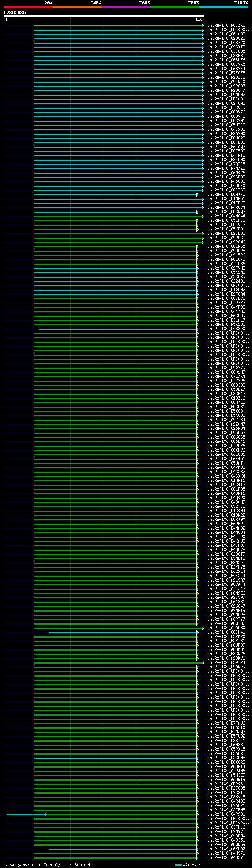This screenshot has width=252, height=868.
Task: Click label UniRef100_Q5CWQ2
Action: (x=226, y=212)
